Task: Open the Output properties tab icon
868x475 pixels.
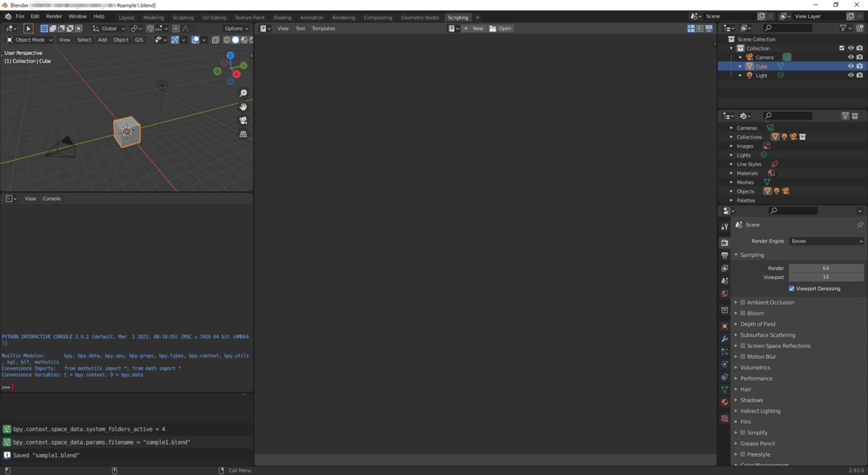Action: 724,255
